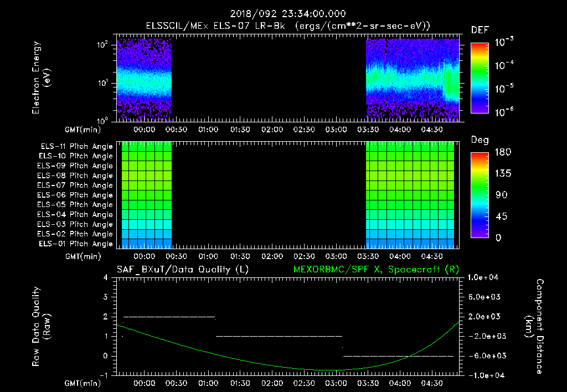Click the SAF_BXuT/Data Quality (L) label

click(x=183, y=270)
